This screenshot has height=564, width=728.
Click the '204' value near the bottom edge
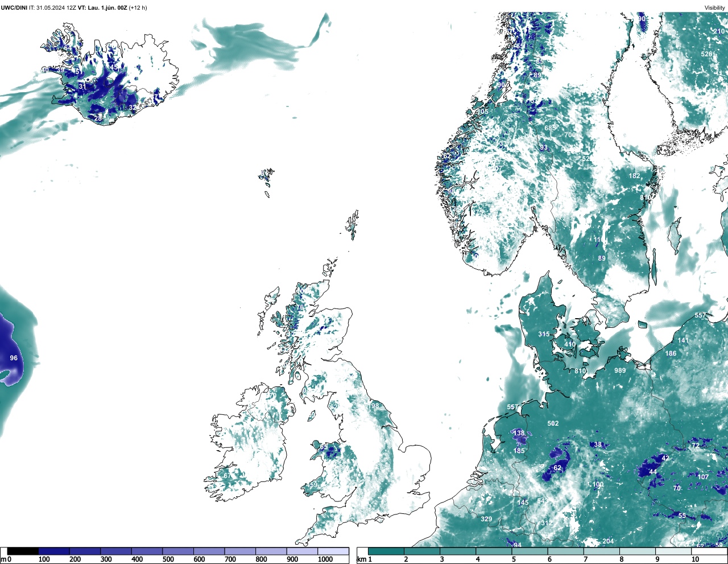click(608, 541)
